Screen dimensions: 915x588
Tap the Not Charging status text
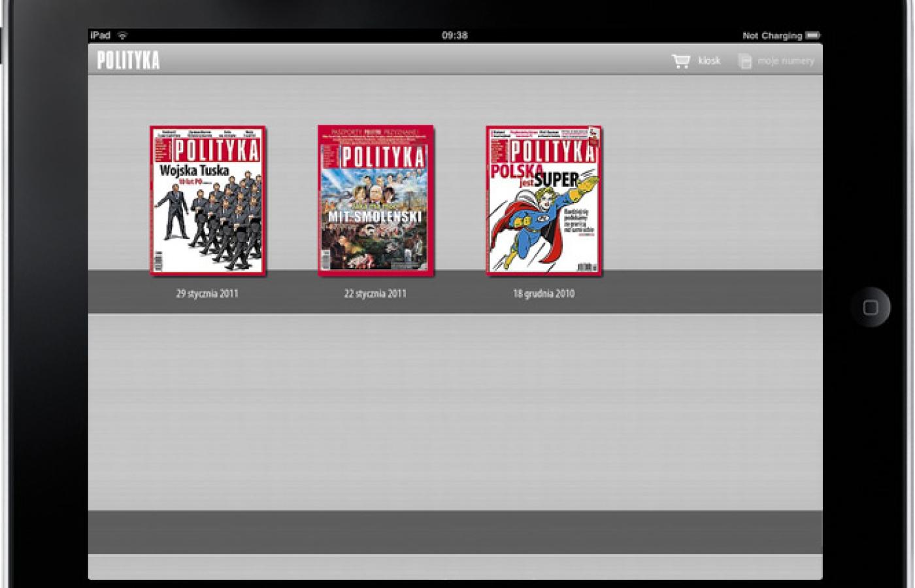coord(772,35)
